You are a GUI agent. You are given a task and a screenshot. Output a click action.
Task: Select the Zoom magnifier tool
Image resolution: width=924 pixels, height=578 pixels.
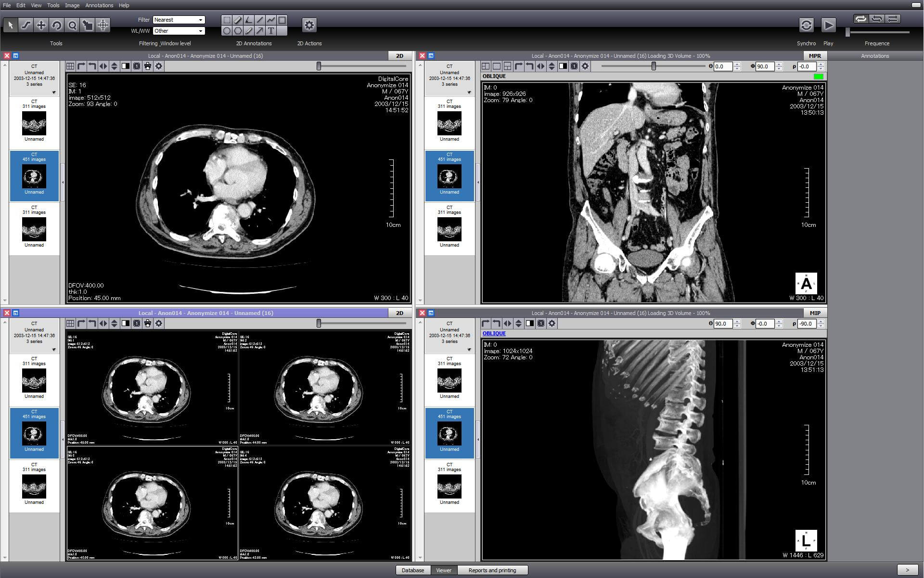pyautogui.click(x=72, y=26)
